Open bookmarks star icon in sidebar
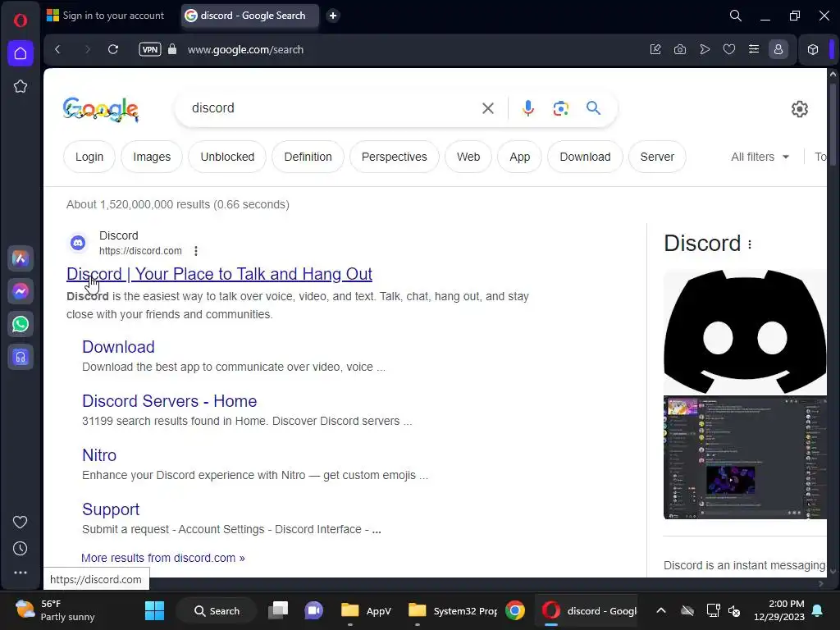 pos(21,86)
